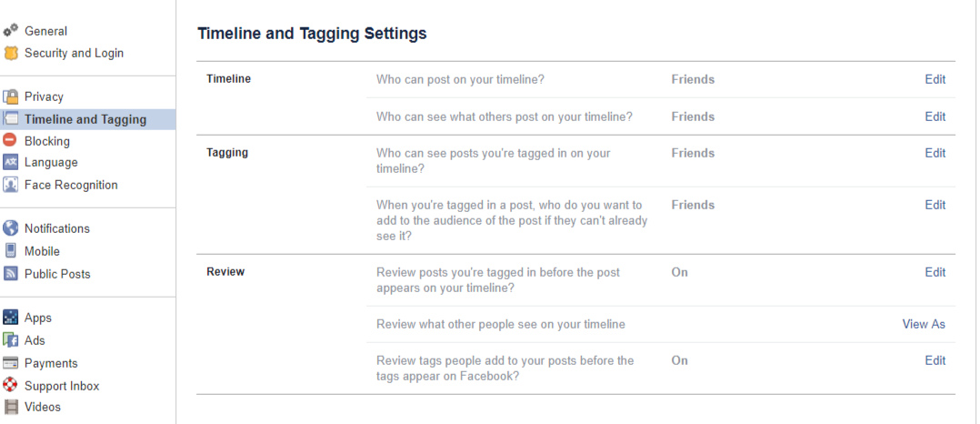
Task: Click the red Blocking icon
Action: (x=10, y=140)
